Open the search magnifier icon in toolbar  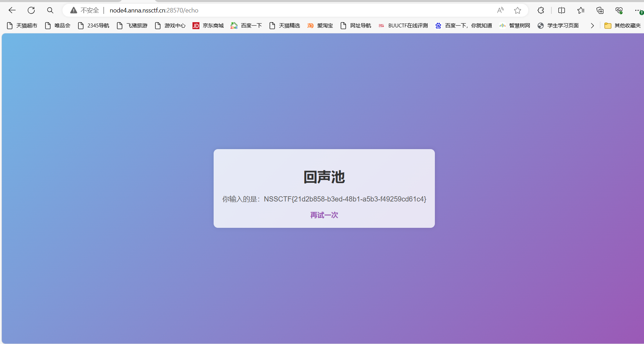pos(50,10)
